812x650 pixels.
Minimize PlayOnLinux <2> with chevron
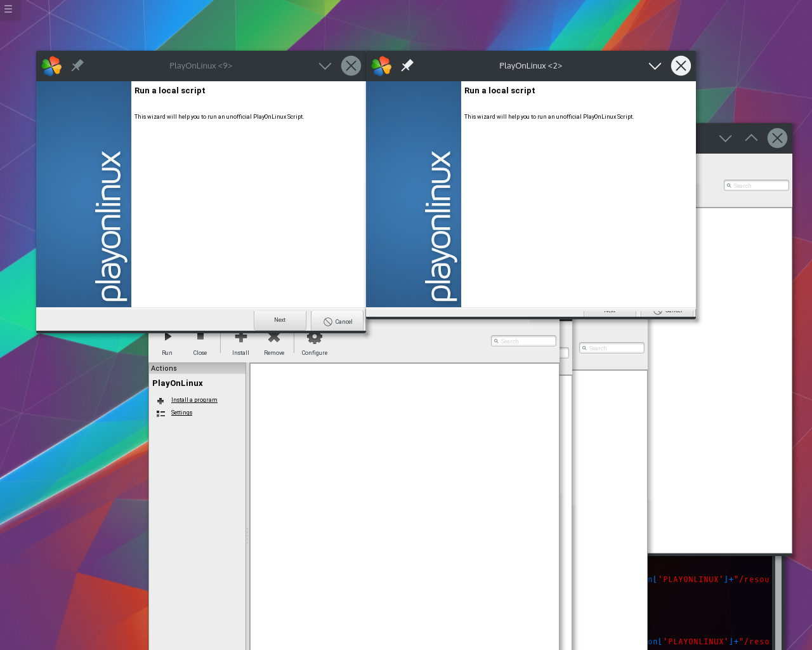click(655, 66)
